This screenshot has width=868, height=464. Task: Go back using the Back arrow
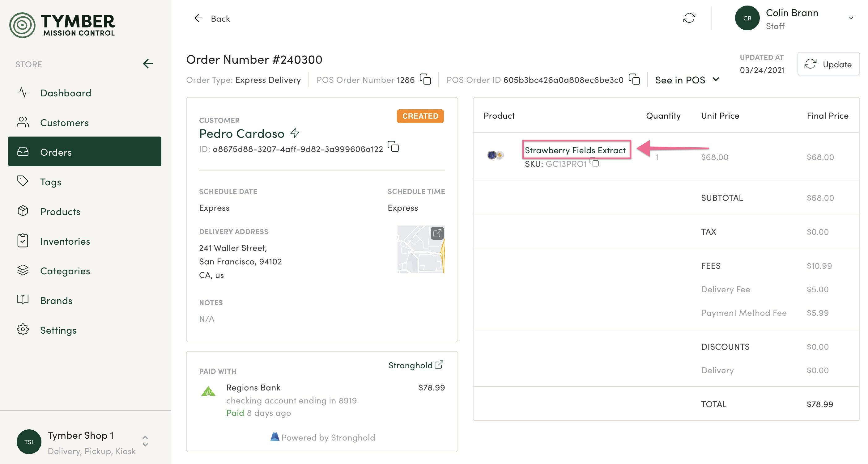tap(212, 19)
